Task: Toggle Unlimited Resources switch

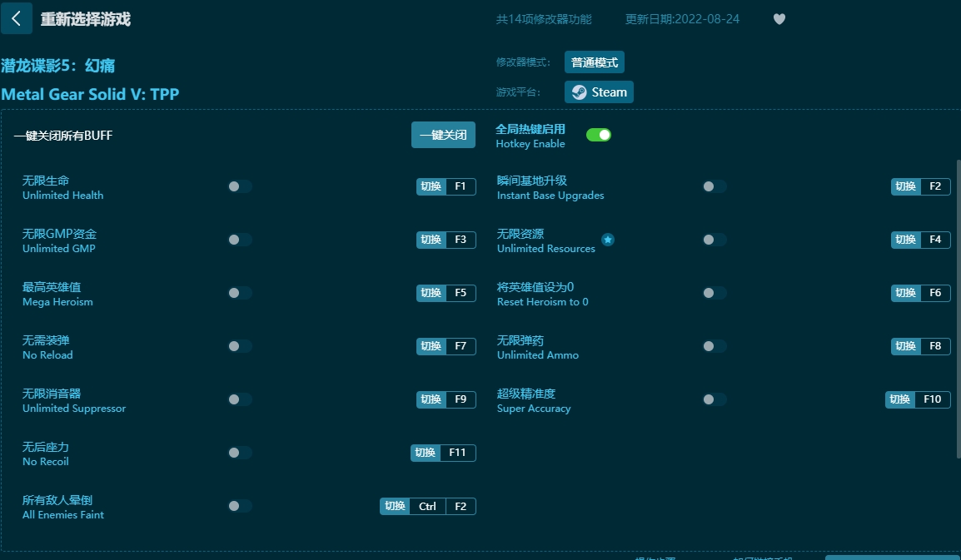Action: [714, 240]
